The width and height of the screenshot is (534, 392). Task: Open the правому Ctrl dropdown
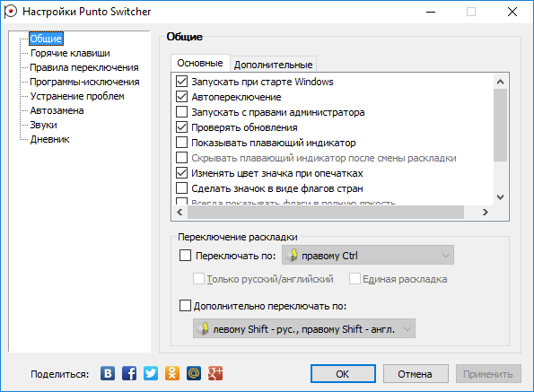tap(368, 256)
